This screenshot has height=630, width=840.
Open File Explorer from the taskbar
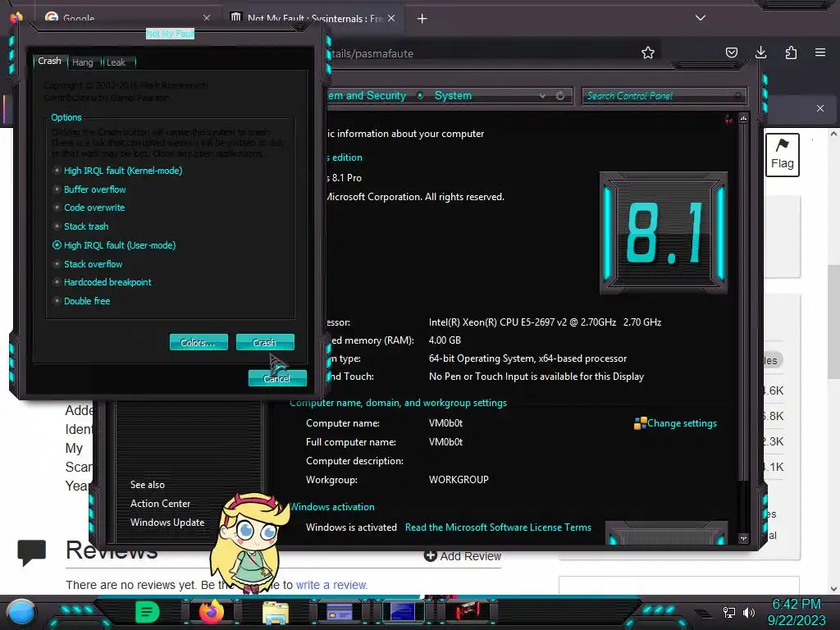point(276,612)
